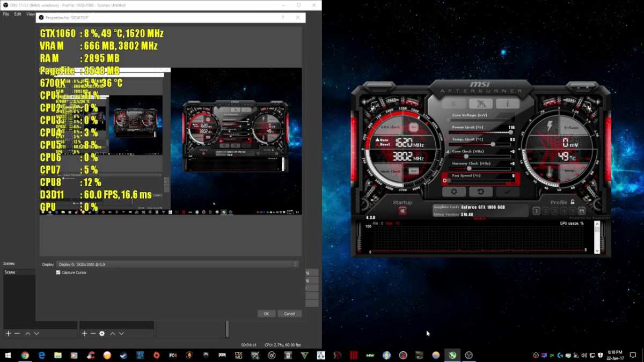
Task: Click the OC scanner icon in Afterburner header
Action: 480,104
